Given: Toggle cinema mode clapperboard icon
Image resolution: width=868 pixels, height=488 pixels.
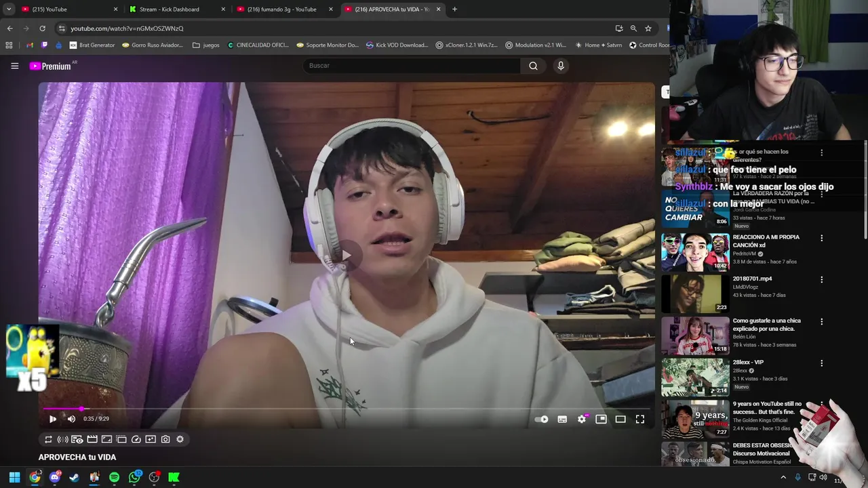Looking at the screenshot, I should (92, 439).
